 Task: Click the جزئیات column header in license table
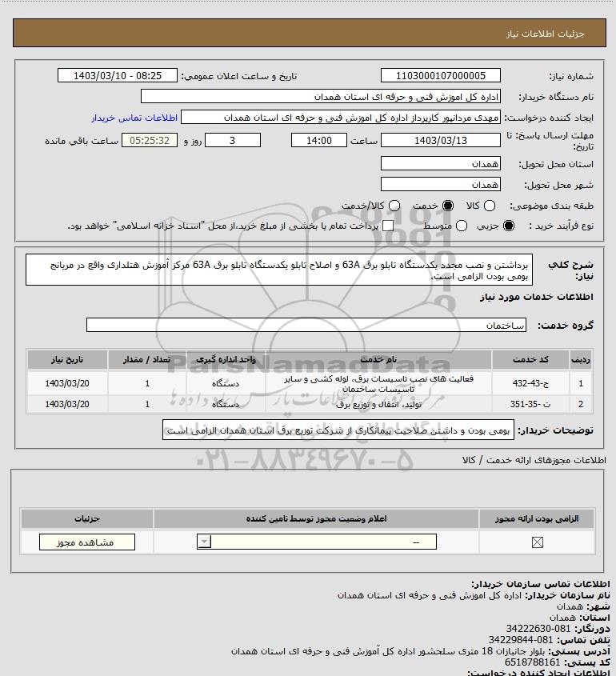click(x=87, y=518)
